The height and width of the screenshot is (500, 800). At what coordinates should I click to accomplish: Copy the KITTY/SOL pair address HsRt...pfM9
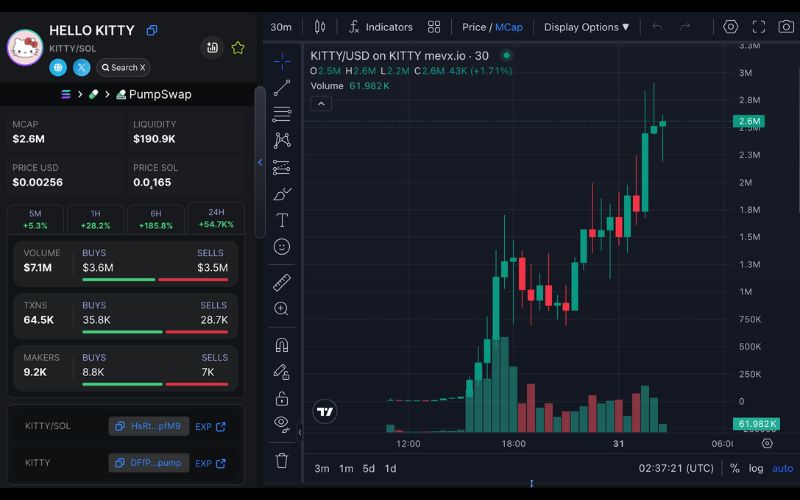(149, 426)
